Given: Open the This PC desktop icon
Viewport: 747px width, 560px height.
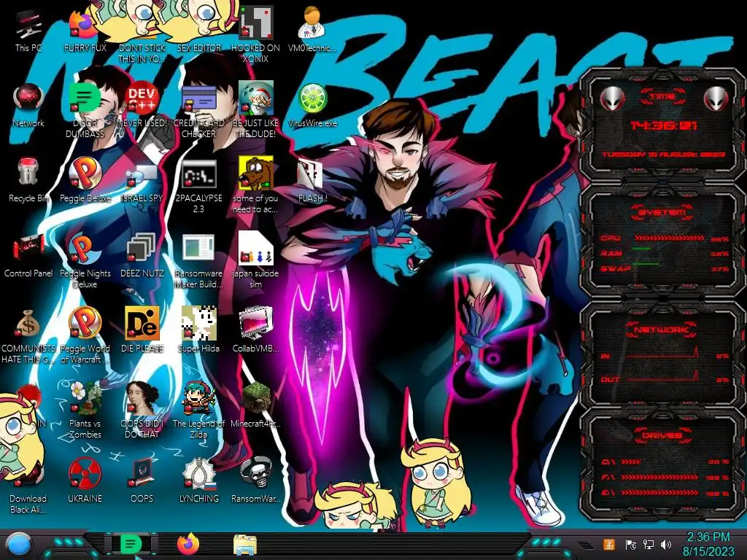Looking at the screenshot, I should coord(28,25).
